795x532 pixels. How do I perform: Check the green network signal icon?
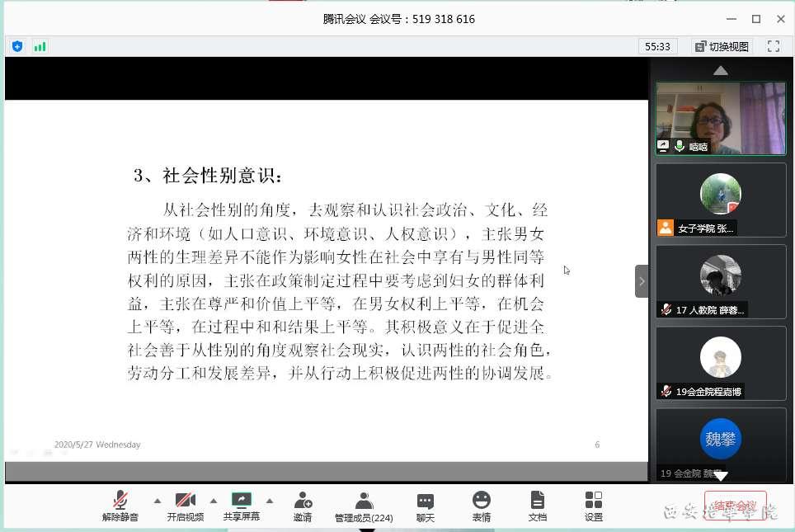tap(40, 47)
